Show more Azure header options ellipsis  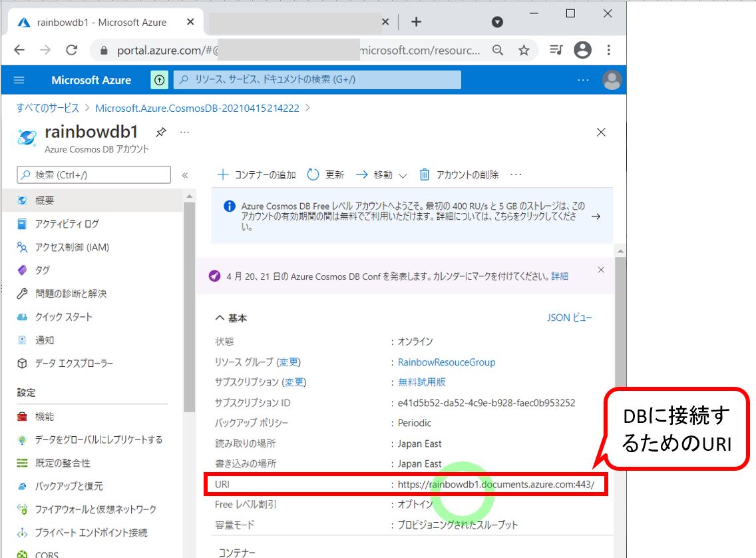[583, 80]
